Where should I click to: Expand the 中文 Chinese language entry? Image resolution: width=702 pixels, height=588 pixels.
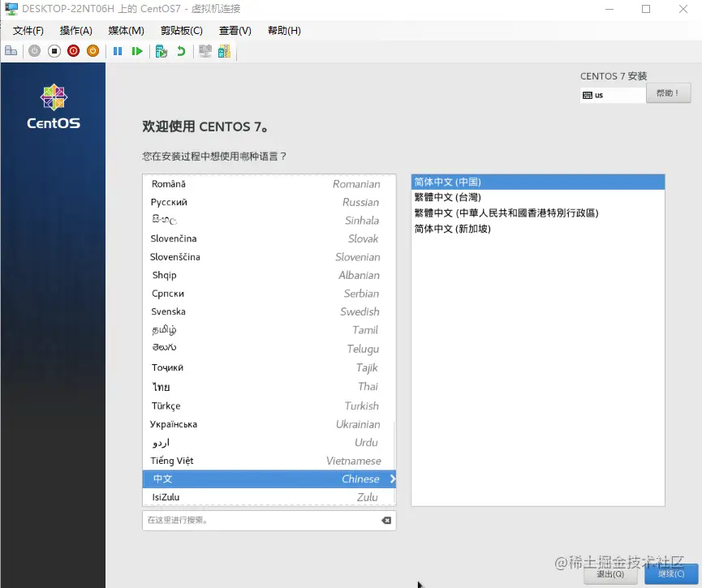392,479
